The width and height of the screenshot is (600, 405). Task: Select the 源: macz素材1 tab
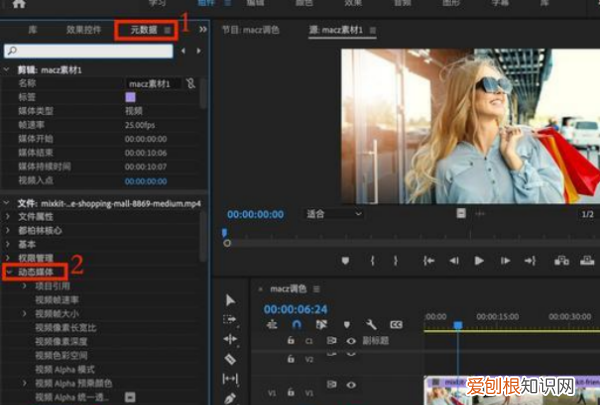coord(336,30)
